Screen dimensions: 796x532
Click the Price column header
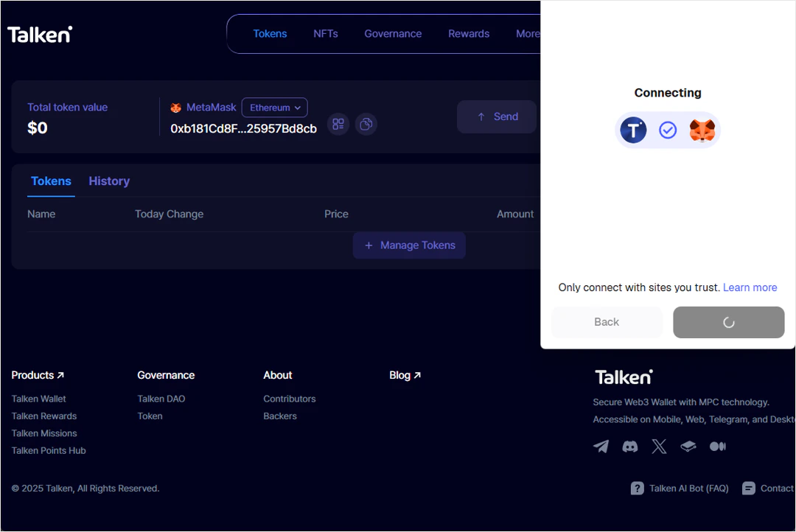[336, 214]
